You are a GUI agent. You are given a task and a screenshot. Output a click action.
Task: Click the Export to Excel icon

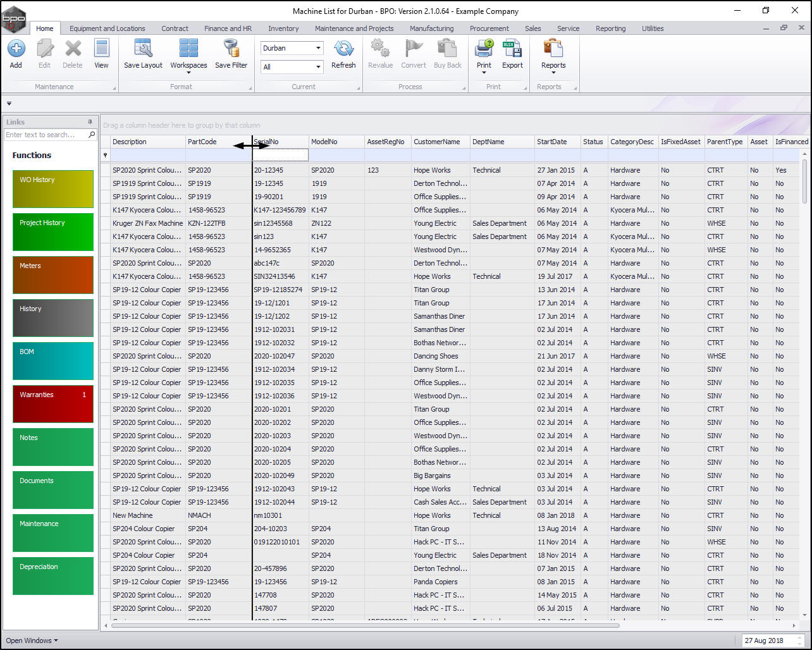tap(512, 49)
